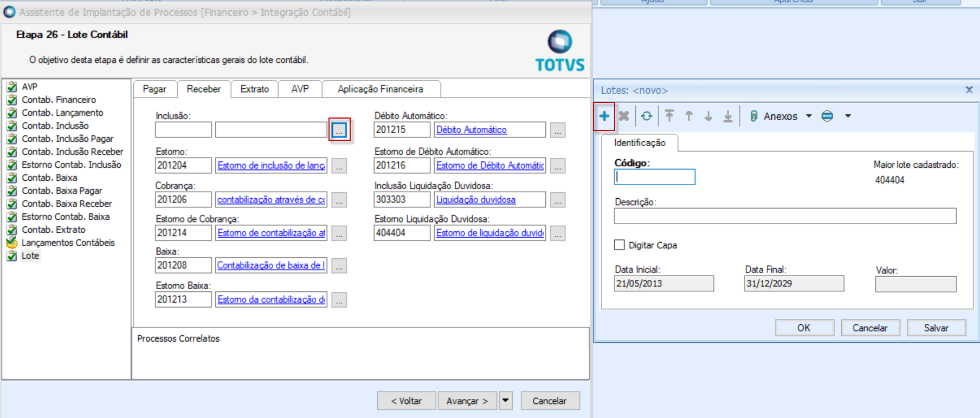Click the Data Inicial field 21/05/2013
The image size is (980, 418).
(664, 284)
